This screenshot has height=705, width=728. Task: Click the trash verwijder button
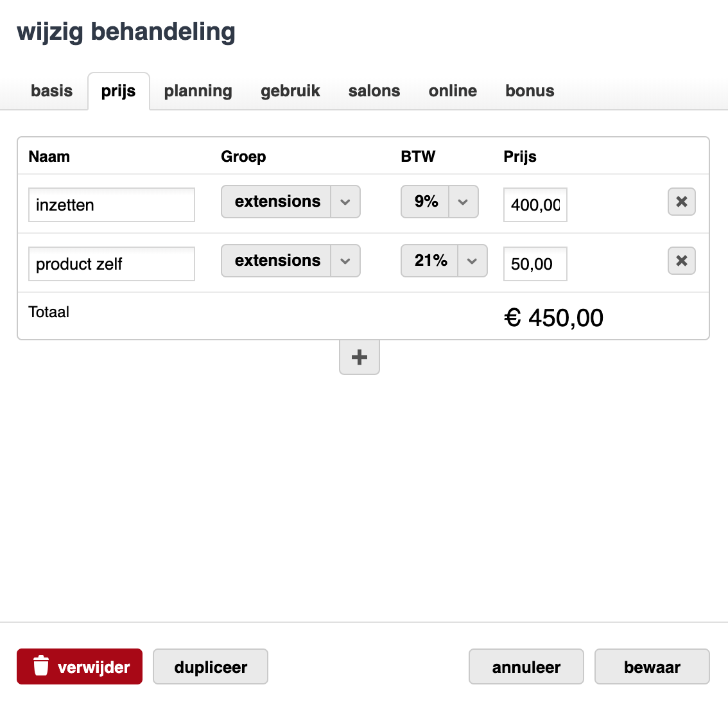coord(80,666)
